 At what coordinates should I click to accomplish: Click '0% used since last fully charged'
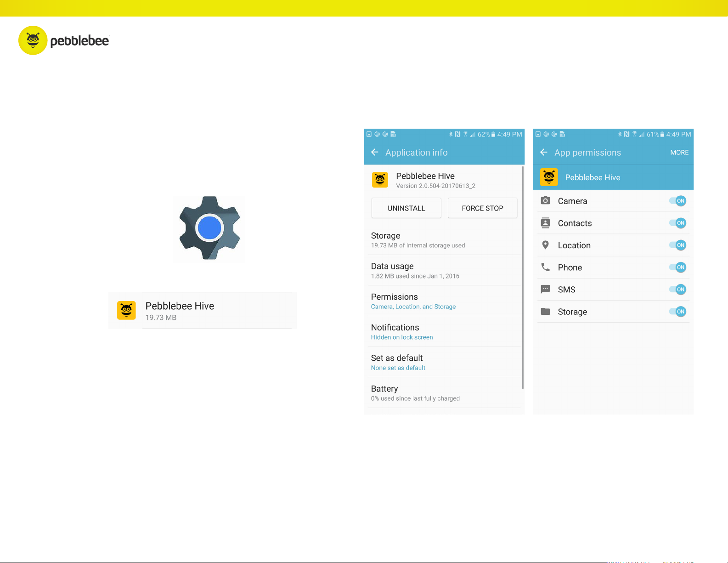415,398
